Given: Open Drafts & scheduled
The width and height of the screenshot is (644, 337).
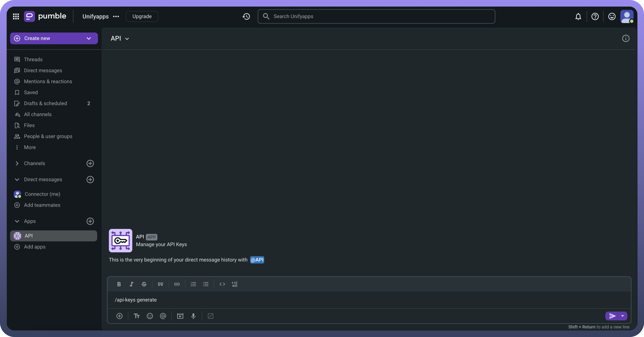Looking at the screenshot, I should click(46, 103).
